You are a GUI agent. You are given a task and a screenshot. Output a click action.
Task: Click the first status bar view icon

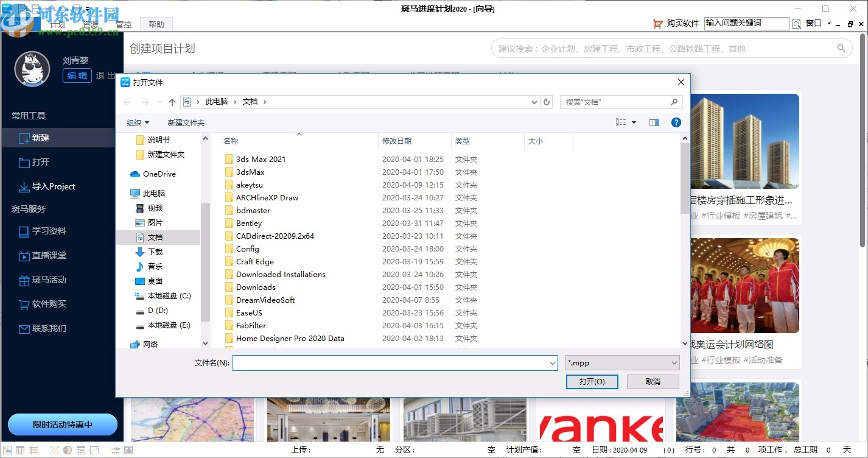[6, 450]
